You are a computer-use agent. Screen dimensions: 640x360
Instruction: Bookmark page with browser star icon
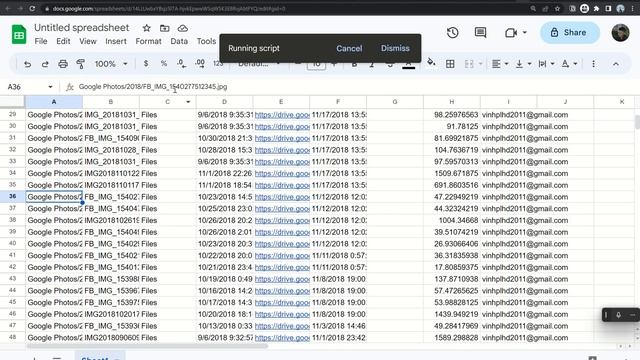click(557, 9)
